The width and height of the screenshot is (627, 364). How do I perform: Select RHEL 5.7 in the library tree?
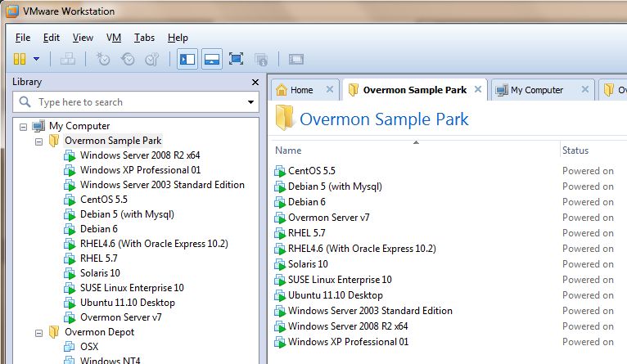[x=99, y=258]
